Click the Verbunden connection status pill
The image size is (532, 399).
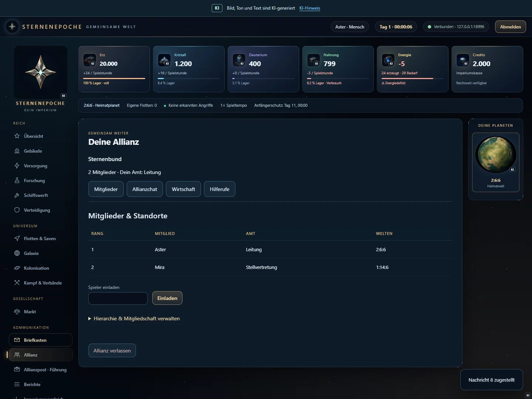tap(456, 27)
